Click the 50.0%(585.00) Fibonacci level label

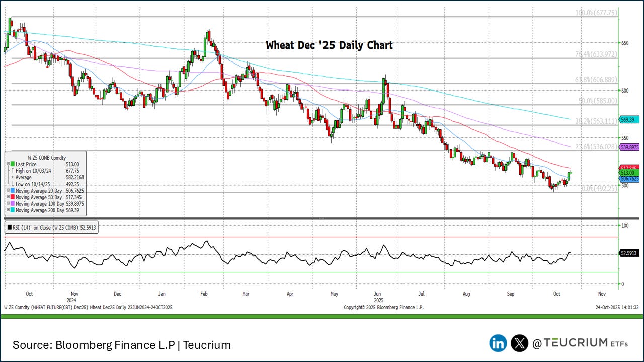click(598, 101)
